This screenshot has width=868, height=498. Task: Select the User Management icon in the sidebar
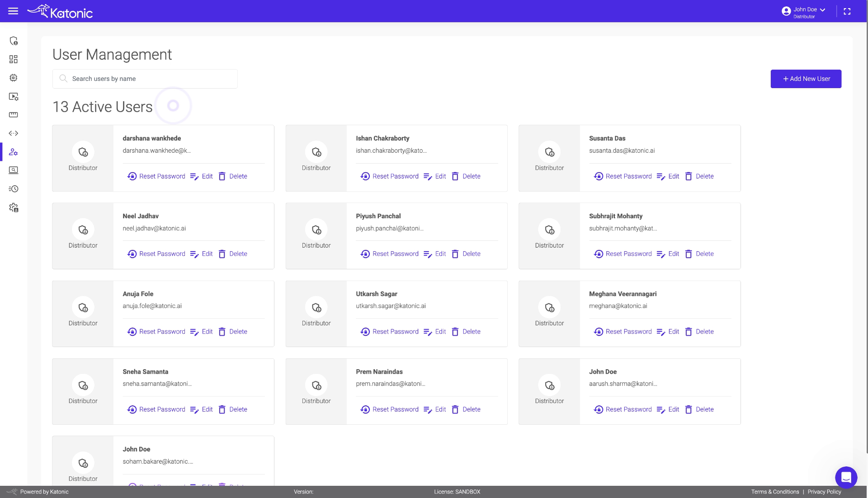[14, 152]
